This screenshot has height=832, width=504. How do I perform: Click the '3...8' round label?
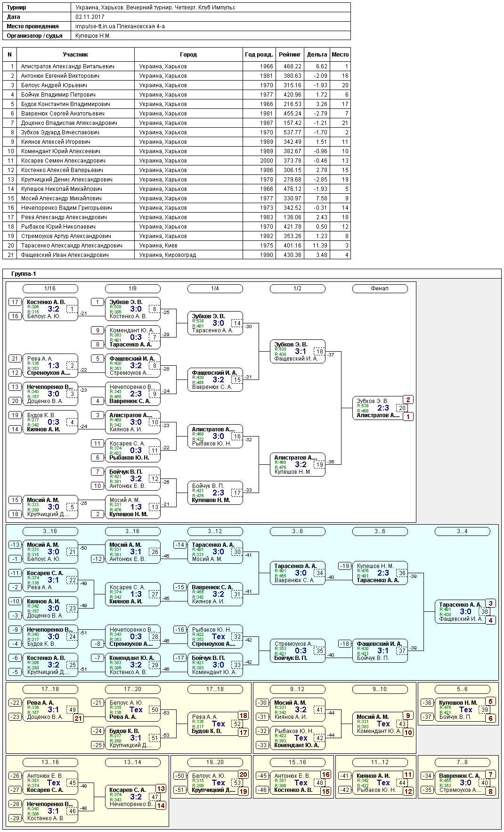click(x=297, y=531)
